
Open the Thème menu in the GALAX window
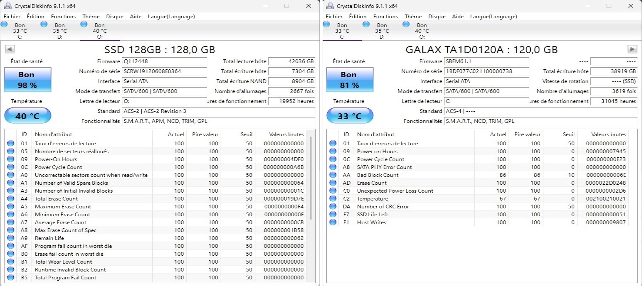(413, 17)
